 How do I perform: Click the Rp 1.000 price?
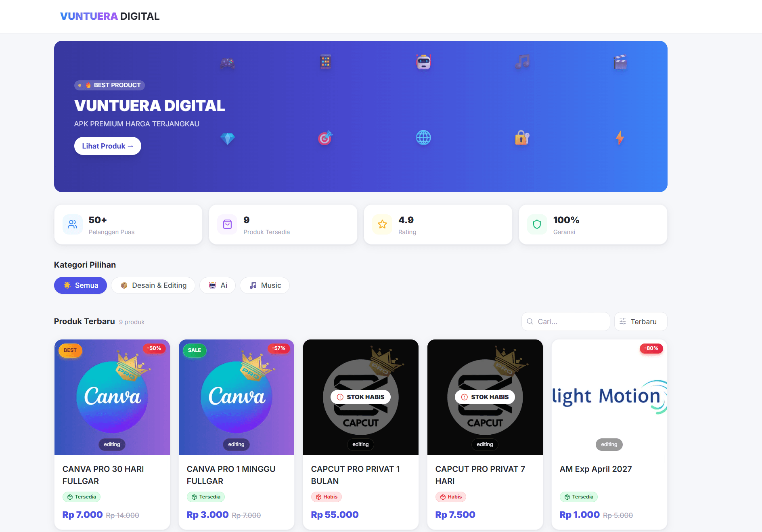[580, 515]
